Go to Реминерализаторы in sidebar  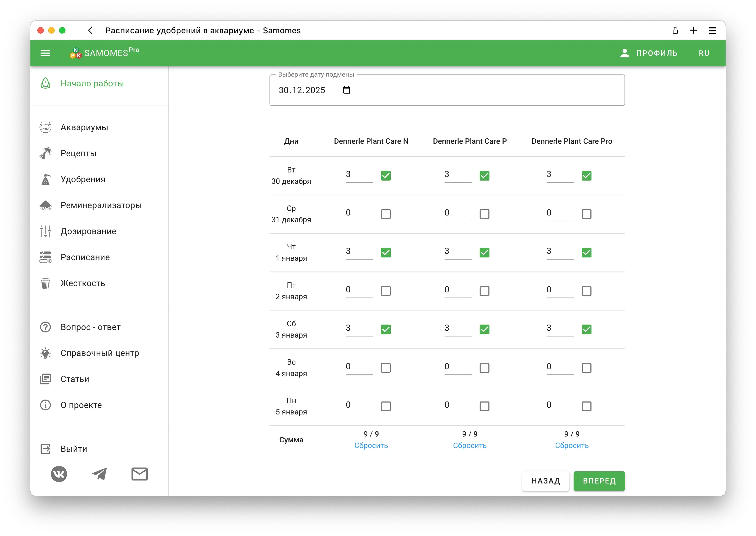[x=101, y=205]
